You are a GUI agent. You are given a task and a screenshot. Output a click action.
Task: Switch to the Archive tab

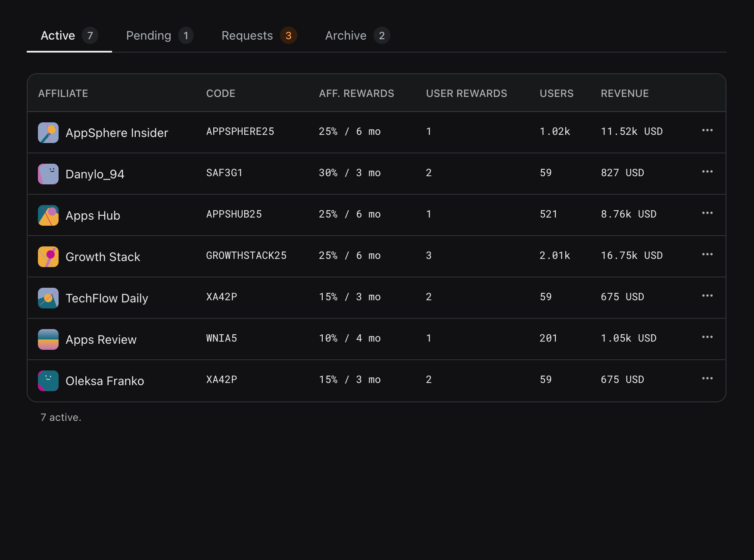356,35
